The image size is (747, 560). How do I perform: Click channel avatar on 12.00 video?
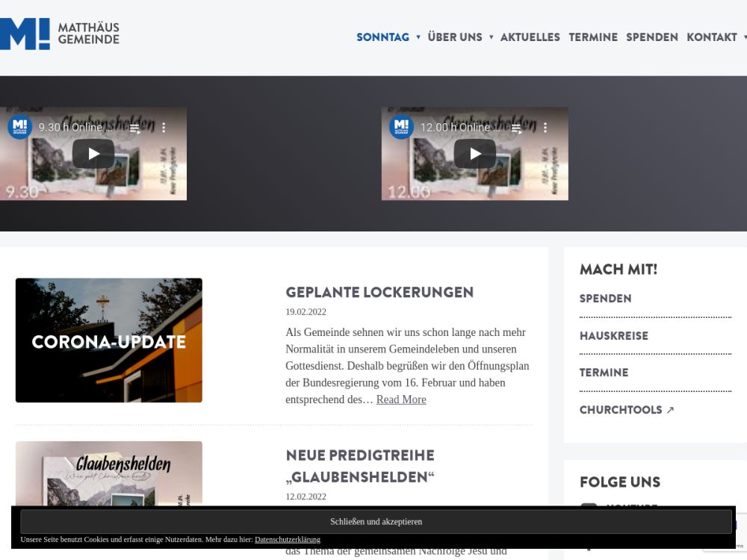coord(401,127)
